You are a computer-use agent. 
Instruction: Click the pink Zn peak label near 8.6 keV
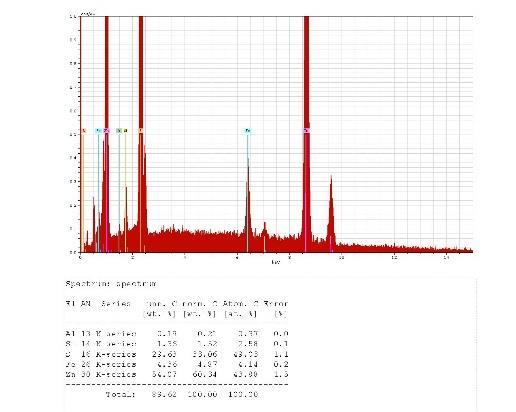pyautogui.click(x=306, y=131)
